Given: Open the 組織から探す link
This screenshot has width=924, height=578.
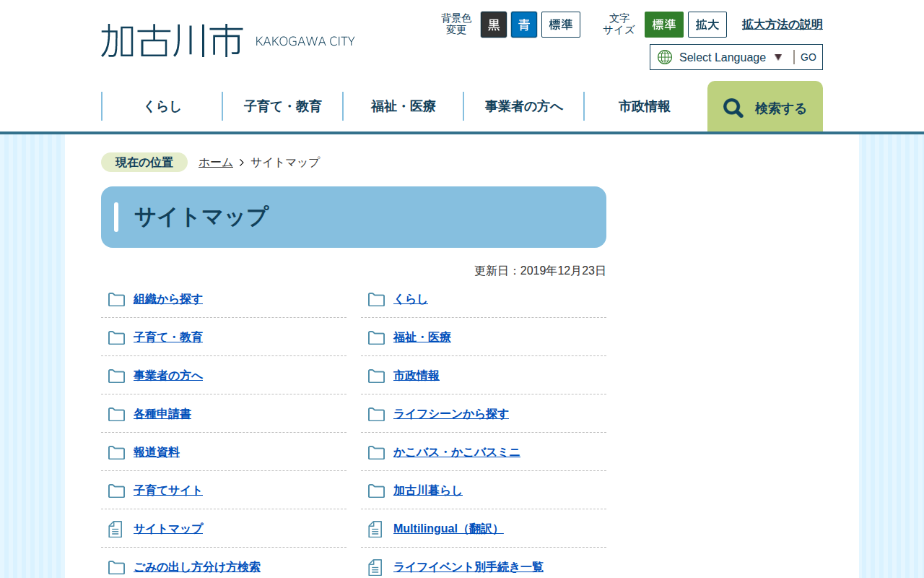Looking at the screenshot, I should coord(168,299).
